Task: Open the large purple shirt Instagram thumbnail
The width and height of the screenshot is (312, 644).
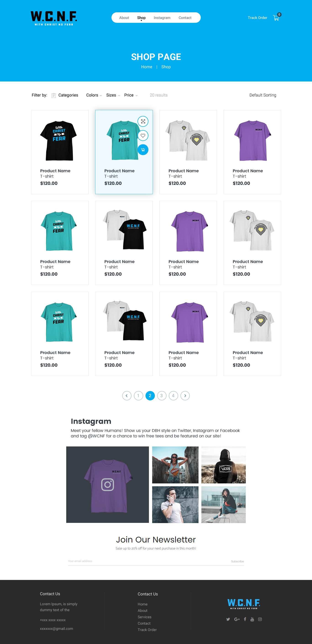Action: pos(107,485)
